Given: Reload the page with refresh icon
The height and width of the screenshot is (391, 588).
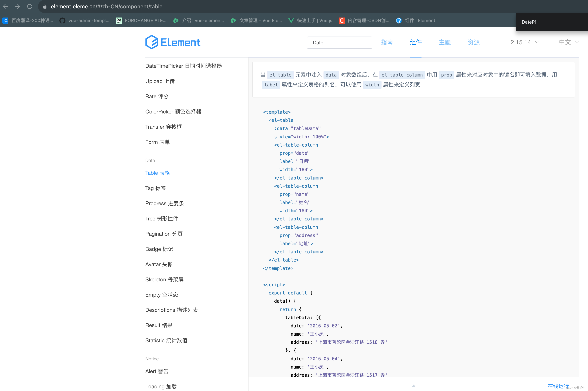Looking at the screenshot, I should point(30,6).
